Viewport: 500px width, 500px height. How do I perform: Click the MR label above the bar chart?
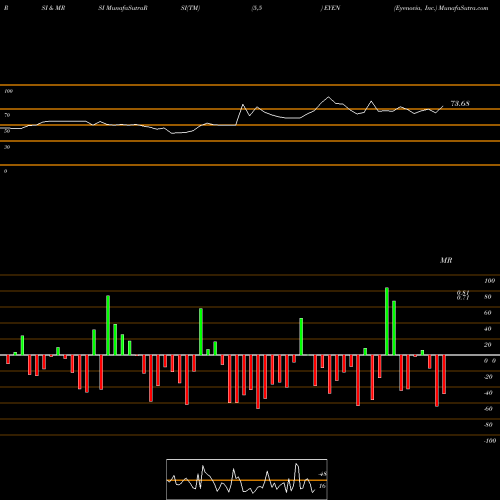pos(446,260)
